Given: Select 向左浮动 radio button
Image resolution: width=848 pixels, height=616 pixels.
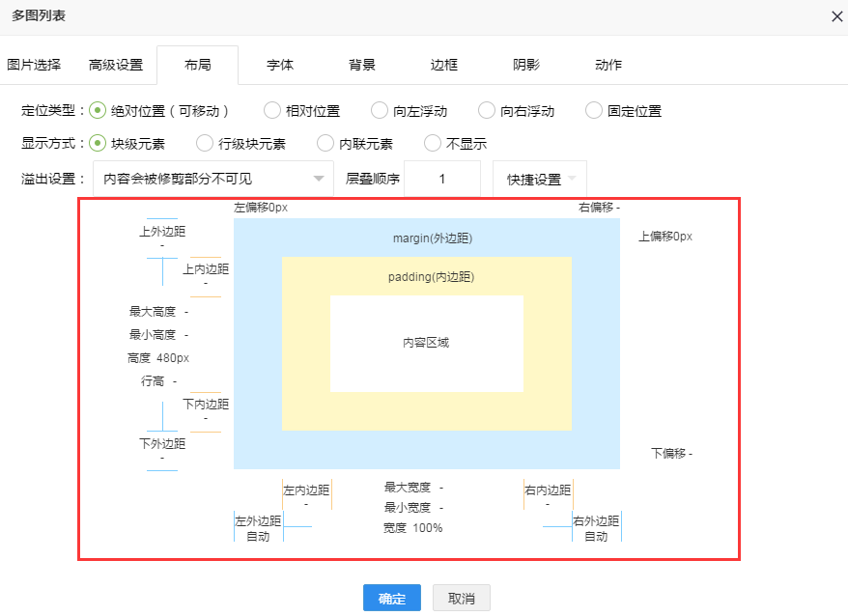Looking at the screenshot, I should point(380,111).
